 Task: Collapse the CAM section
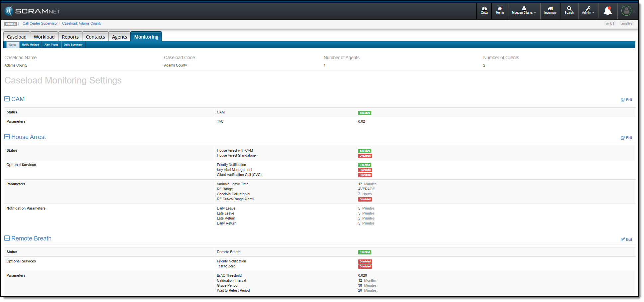coord(7,99)
